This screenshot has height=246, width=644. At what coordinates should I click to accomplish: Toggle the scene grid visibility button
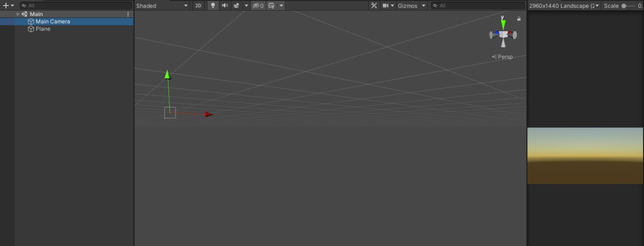pyautogui.click(x=272, y=6)
